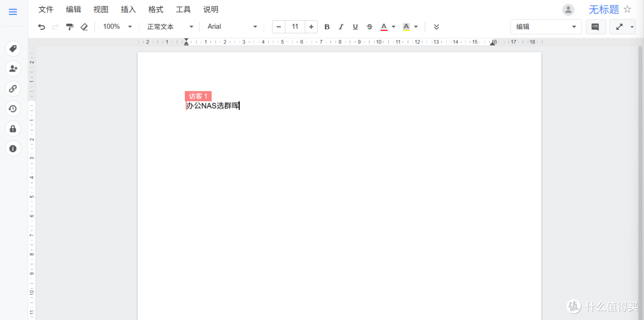Screen dimensions: 644x320
Task: Open the 插入 menu
Action: tap(129, 10)
